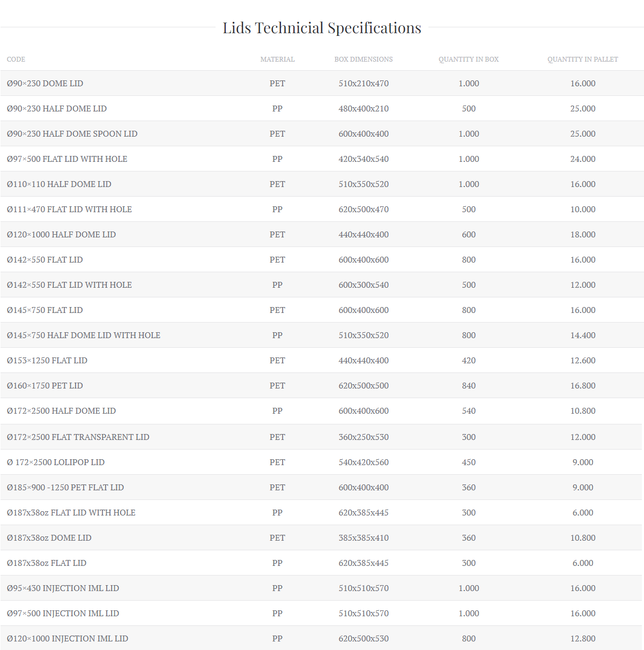Click the BOX DIMENSIONS column header
Image resolution: width=644 pixels, height=650 pixels.
(x=364, y=59)
